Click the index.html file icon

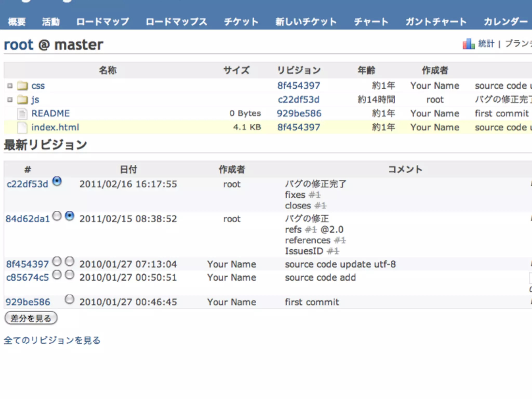[x=22, y=127]
